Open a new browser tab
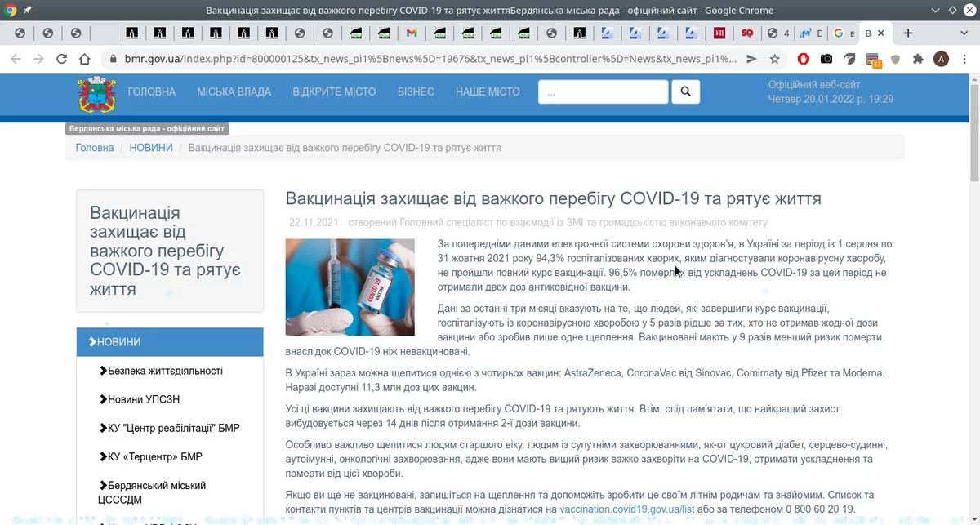Image resolution: width=980 pixels, height=525 pixels. pos(907,33)
